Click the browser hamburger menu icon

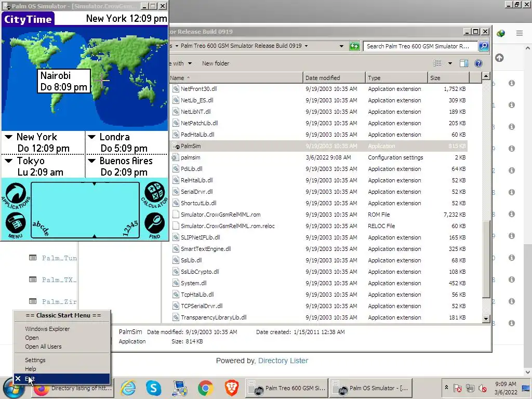pyautogui.click(x=520, y=33)
